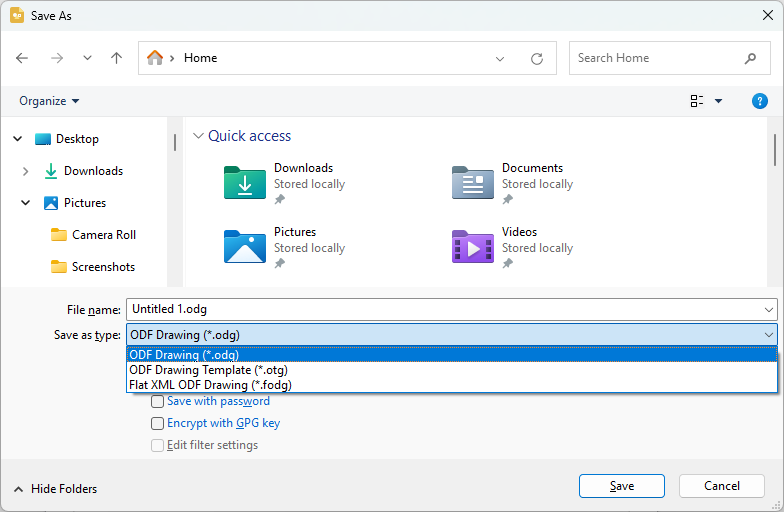Check Edit filter settings option
This screenshot has width=784, height=512.
tap(158, 446)
